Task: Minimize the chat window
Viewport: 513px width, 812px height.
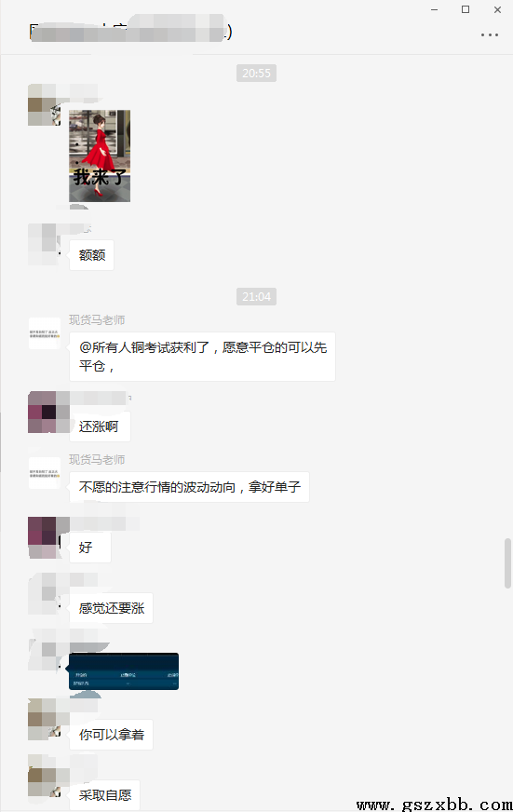Action: [434, 9]
